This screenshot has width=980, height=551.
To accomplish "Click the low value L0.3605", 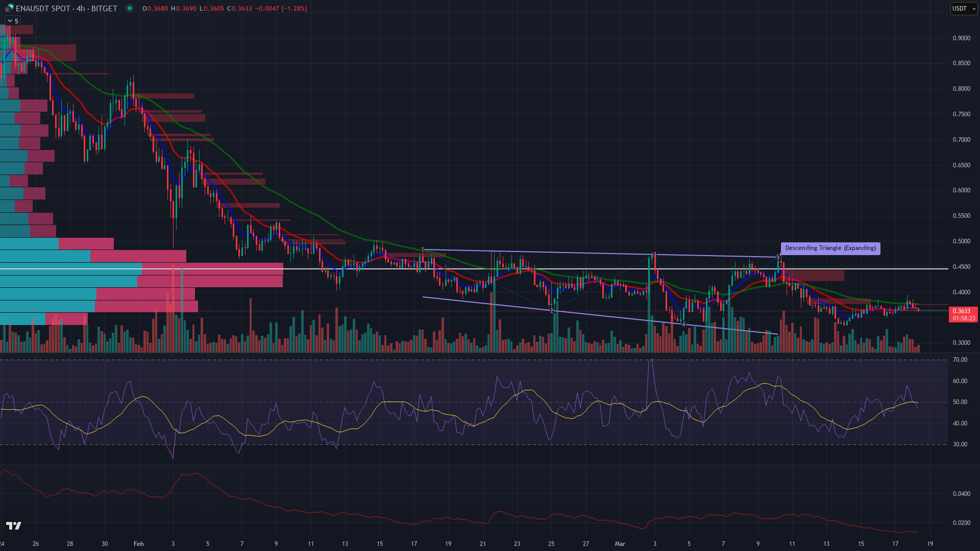I will click(211, 8).
